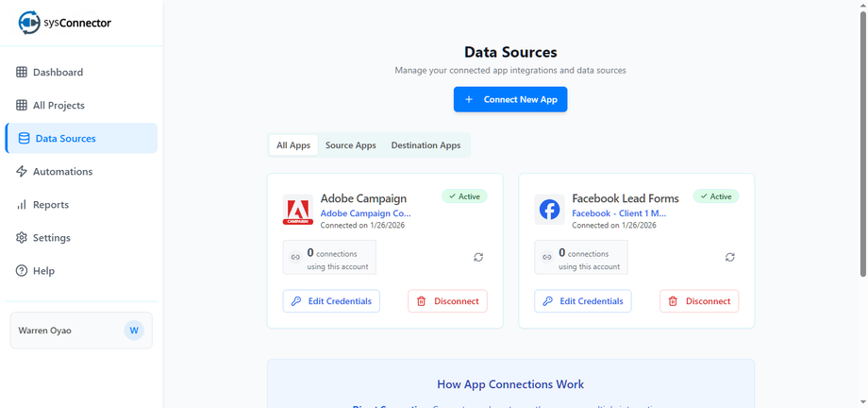The width and height of the screenshot is (868, 408).
Task: Click the Automations lightning bolt icon
Action: (x=22, y=172)
